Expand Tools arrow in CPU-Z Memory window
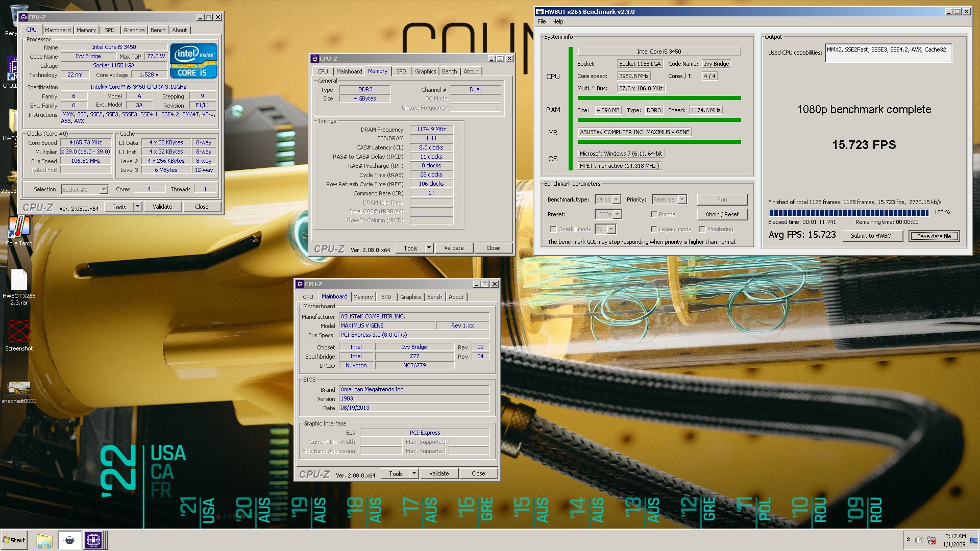The width and height of the screenshot is (980, 551). click(x=429, y=248)
